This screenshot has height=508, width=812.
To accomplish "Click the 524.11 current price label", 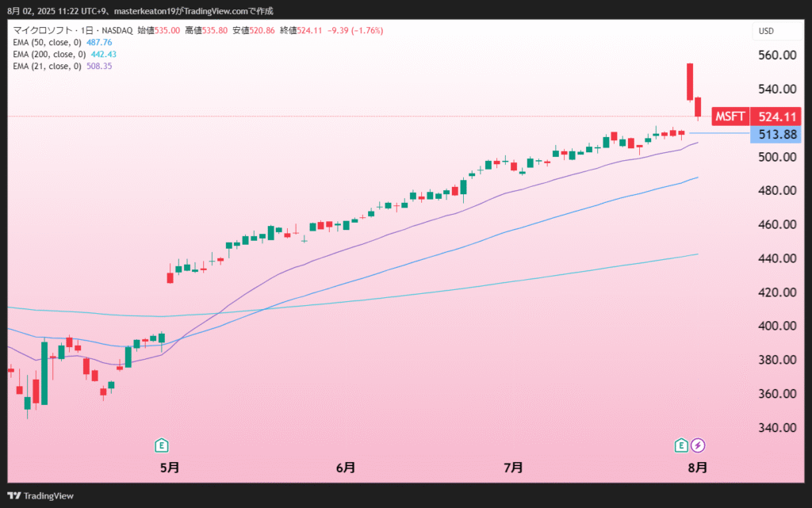I will click(776, 116).
